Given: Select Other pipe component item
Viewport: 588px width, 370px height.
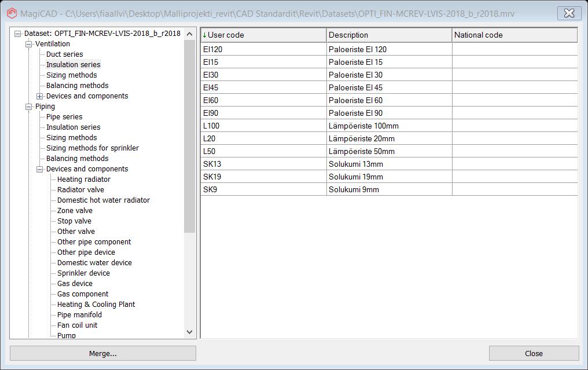Looking at the screenshot, I should (x=94, y=242).
